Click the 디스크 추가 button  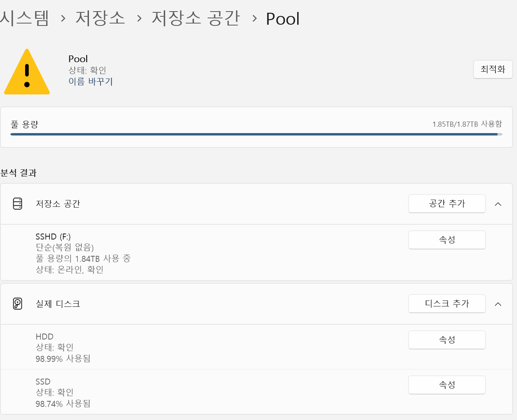pos(447,304)
